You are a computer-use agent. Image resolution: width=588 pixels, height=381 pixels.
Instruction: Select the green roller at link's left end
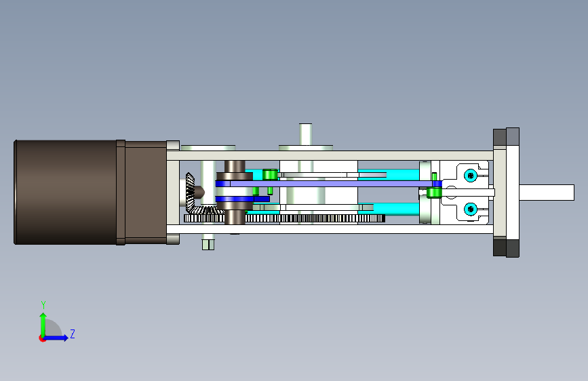point(270,174)
